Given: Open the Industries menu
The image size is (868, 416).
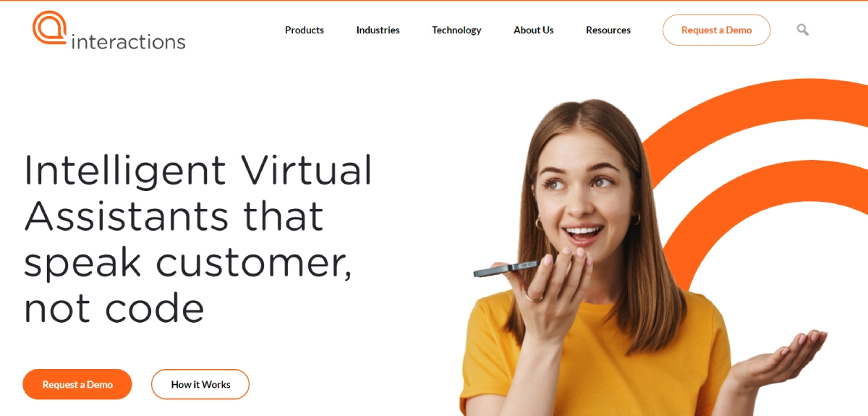Looking at the screenshot, I should tap(378, 30).
